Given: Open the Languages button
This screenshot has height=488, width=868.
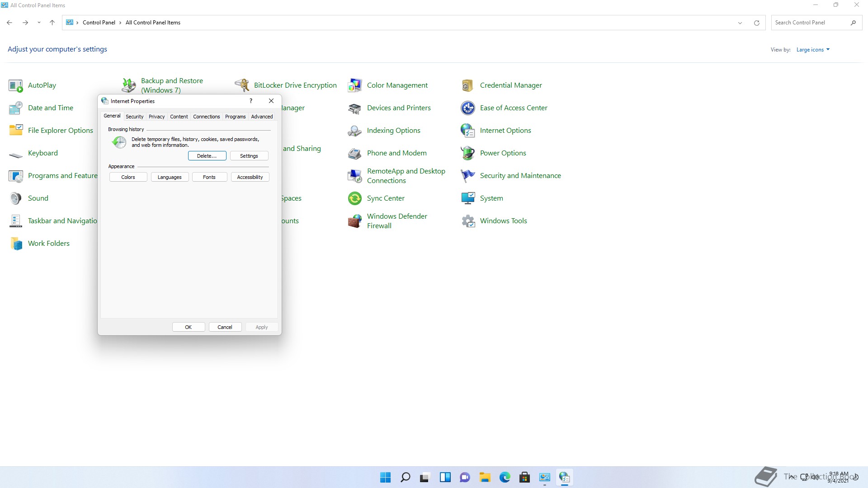Looking at the screenshot, I should coord(170,177).
